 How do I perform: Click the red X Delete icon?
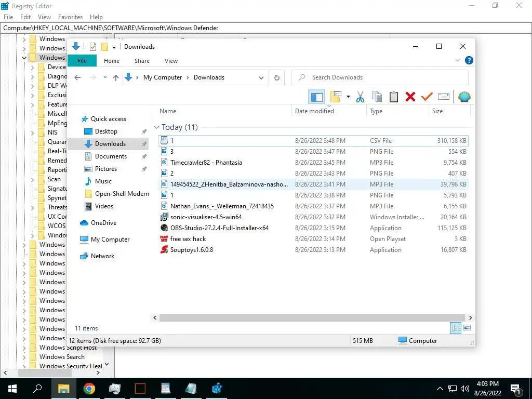click(410, 97)
